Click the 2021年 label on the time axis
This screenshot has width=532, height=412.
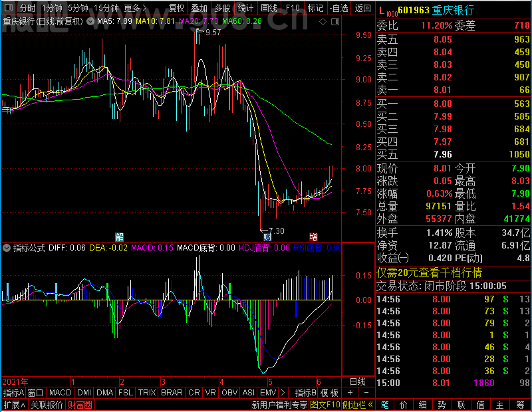point(15,382)
